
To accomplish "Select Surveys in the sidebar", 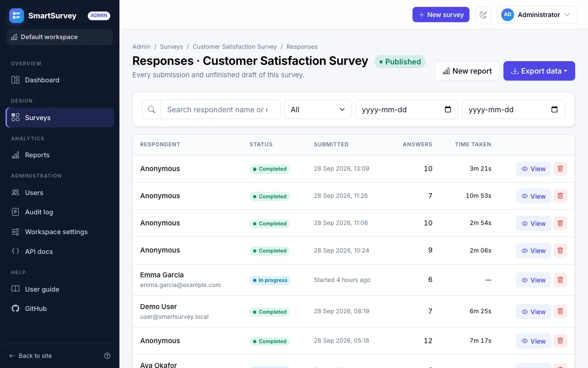I will click(x=60, y=118).
